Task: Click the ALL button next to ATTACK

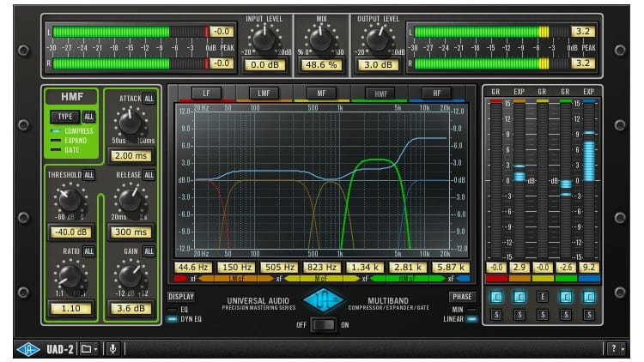Action: click(149, 99)
